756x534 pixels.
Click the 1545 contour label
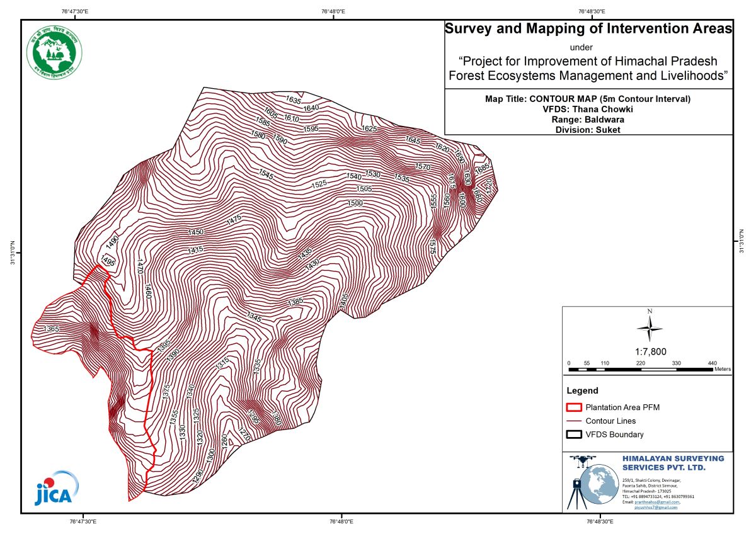pyautogui.click(x=266, y=174)
